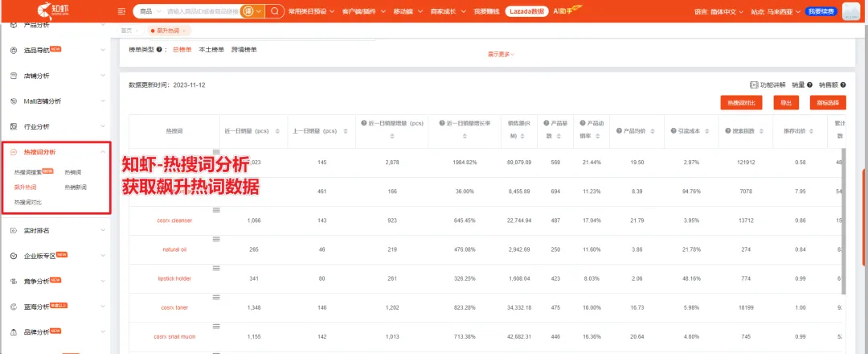Screen dimensions: 868x354
Task: Click the 企业版专区 sidebar icon
Action: tap(14, 256)
